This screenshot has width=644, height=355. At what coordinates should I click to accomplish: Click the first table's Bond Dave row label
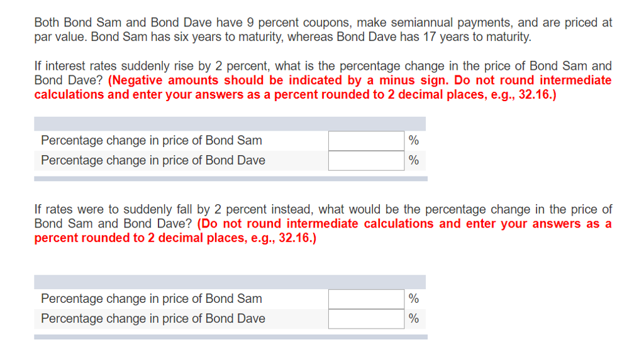pyautogui.click(x=153, y=160)
